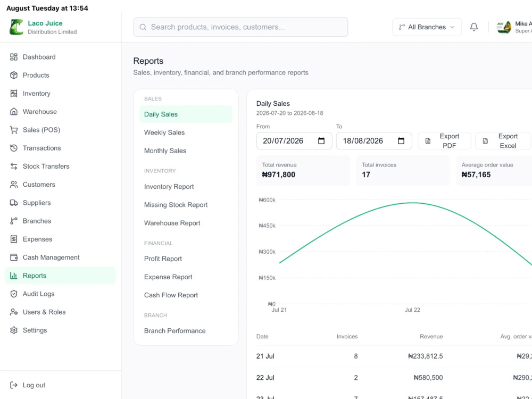Click the Customers people icon
This screenshot has height=399, width=532.
pyautogui.click(x=14, y=185)
